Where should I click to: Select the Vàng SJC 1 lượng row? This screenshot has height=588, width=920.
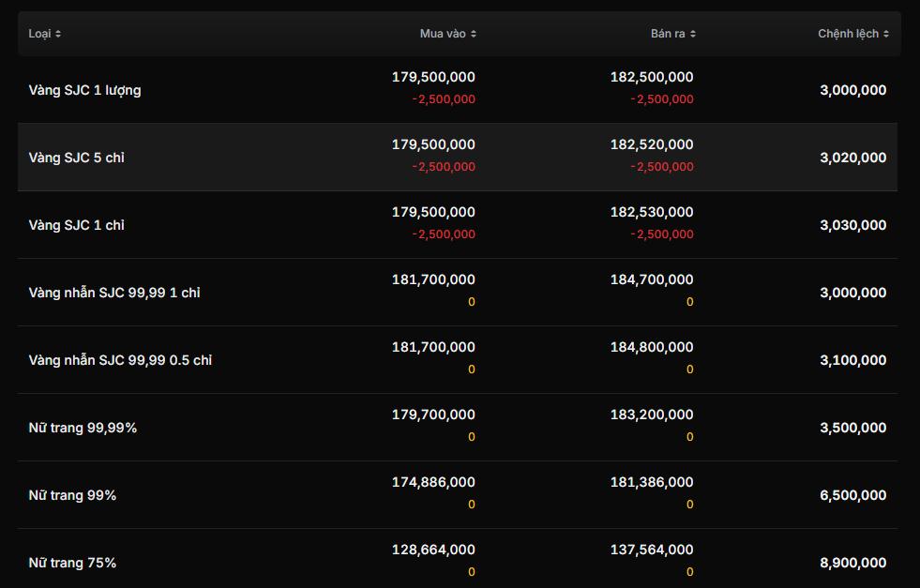pyautogui.click(x=84, y=90)
